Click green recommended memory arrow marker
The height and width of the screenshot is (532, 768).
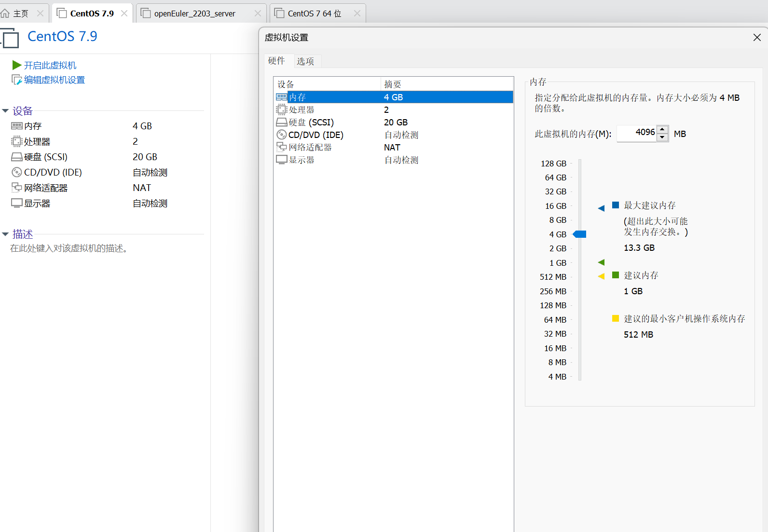(x=601, y=262)
